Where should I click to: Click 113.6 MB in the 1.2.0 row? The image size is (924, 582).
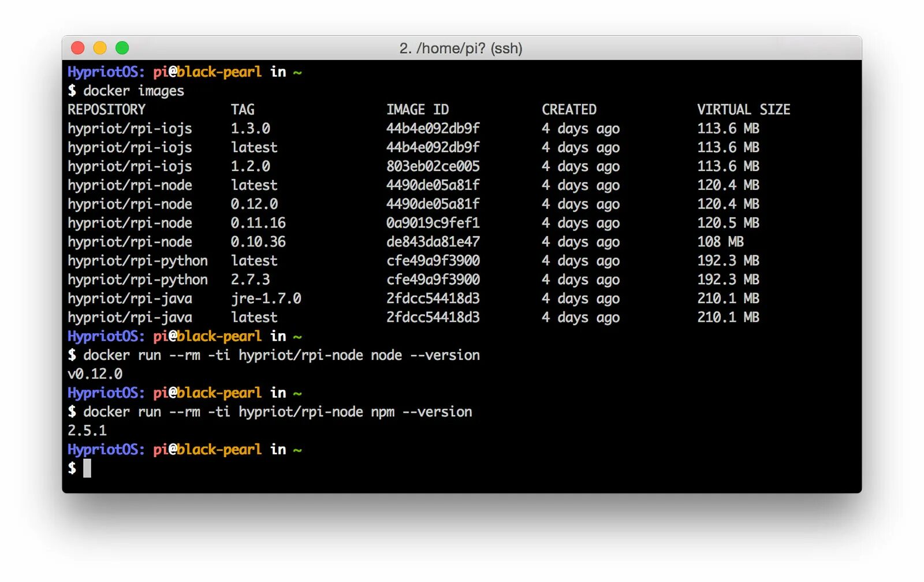click(x=728, y=166)
